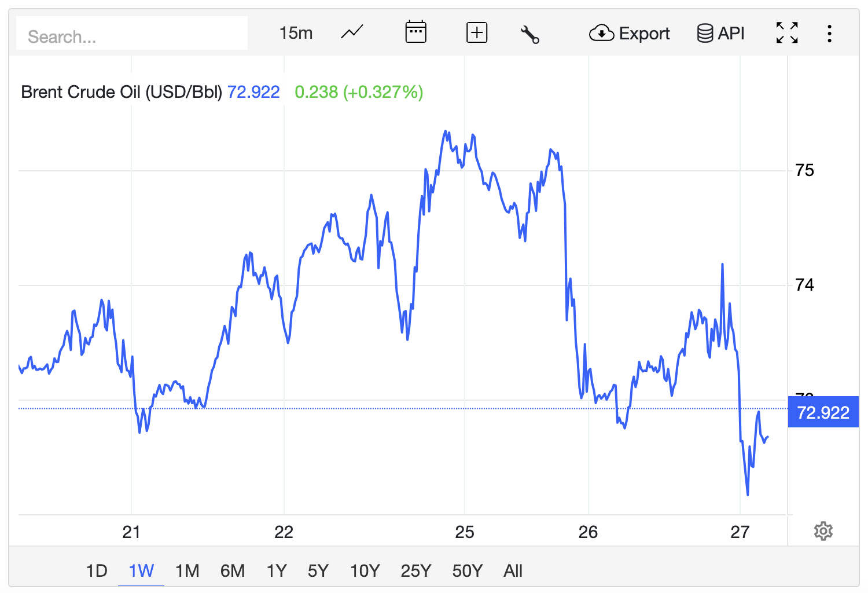
Task: Open the three-dot more options menu
Action: [829, 34]
